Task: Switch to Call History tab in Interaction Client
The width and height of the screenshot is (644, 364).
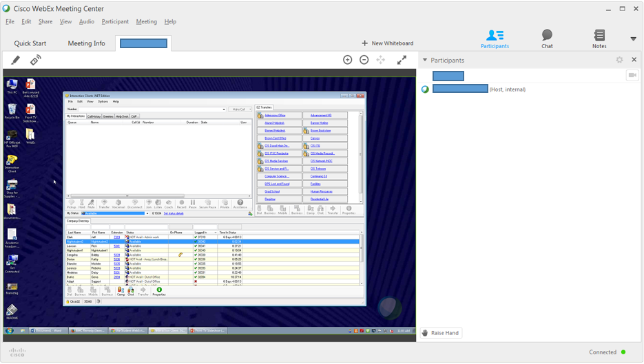Action: (x=94, y=116)
